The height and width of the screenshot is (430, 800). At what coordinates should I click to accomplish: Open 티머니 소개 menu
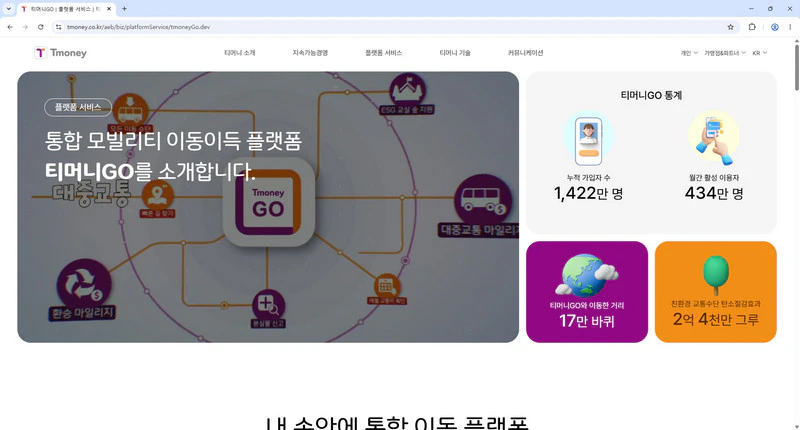coord(240,53)
